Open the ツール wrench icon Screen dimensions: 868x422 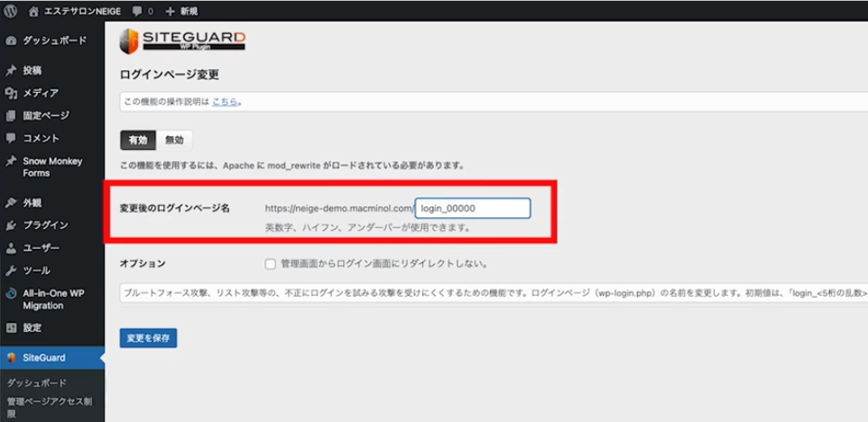click(x=11, y=271)
